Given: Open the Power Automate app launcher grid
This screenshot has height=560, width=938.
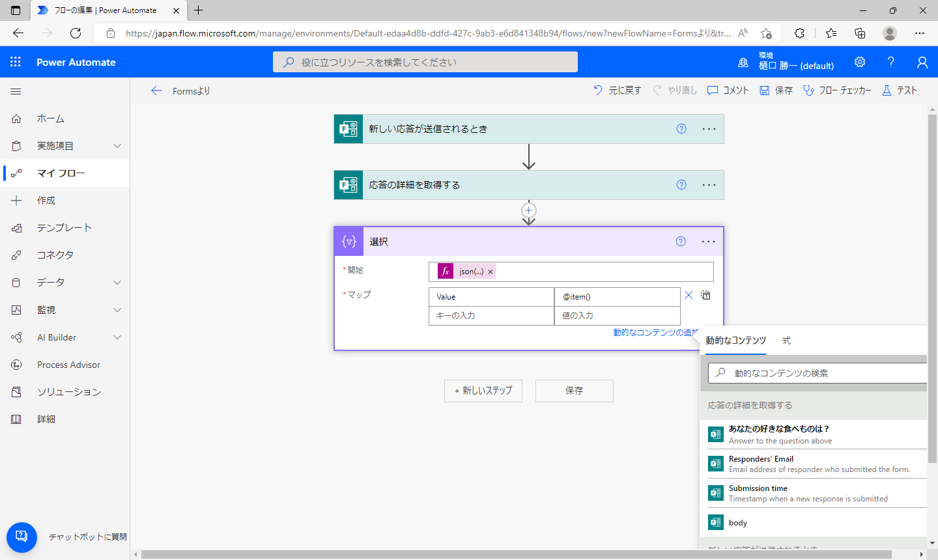Looking at the screenshot, I should tap(16, 62).
